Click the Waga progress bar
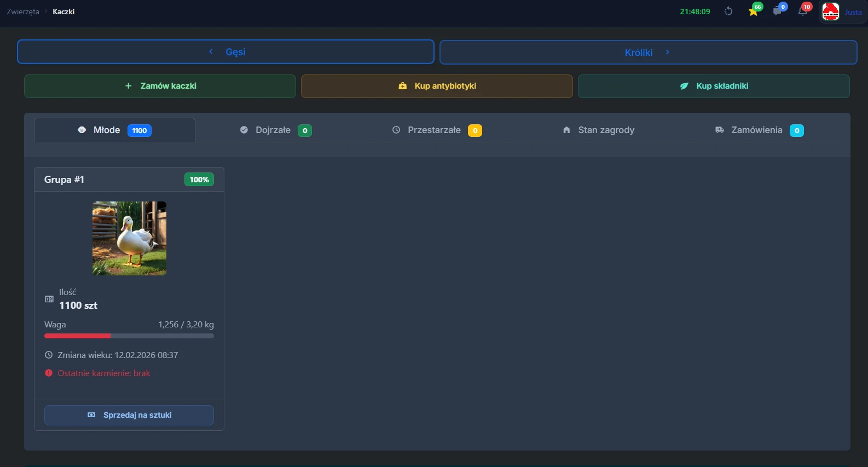Screen dimensions: 868x467 click(129, 336)
